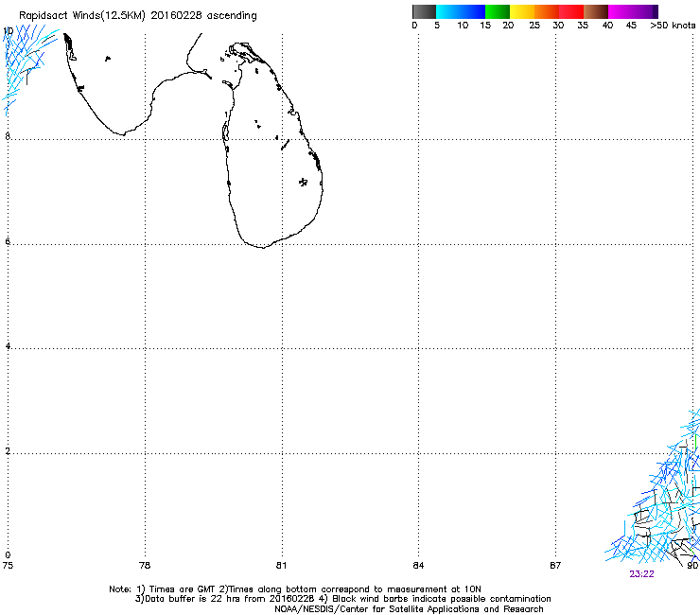This screenshot has height=615, width=700.
Task: Click the '15' color scale label
Action: 485,26
